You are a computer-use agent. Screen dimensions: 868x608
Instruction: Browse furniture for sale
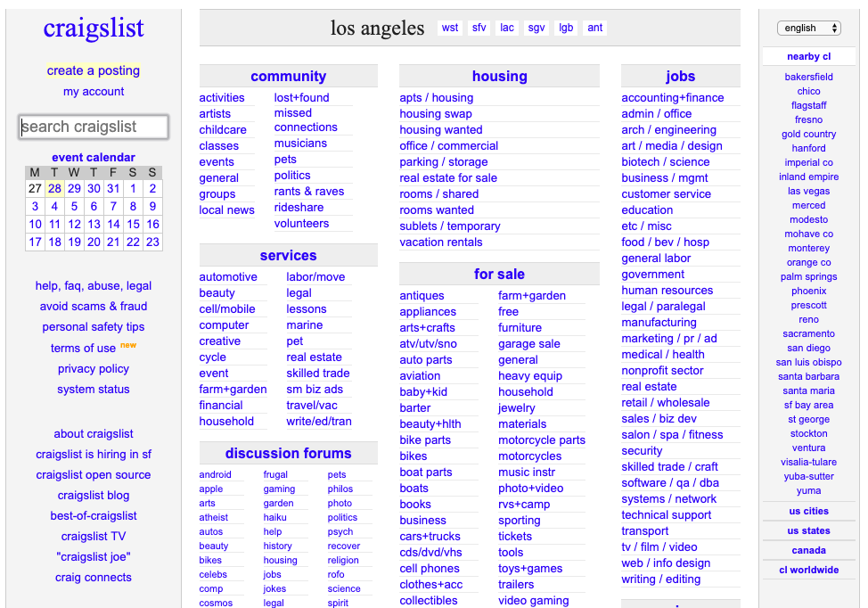click(x=520, y=327)
